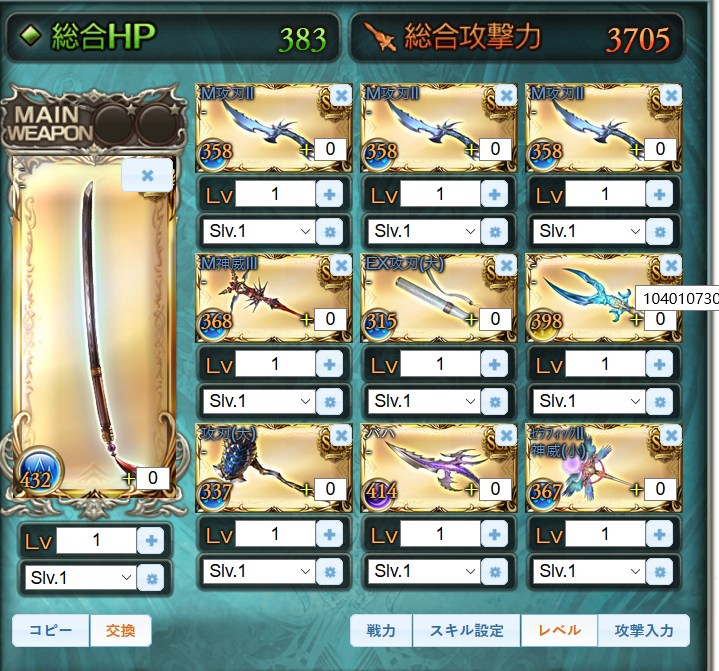
Task: Open the 攻撃入力 tab
Action: (644, 631)
